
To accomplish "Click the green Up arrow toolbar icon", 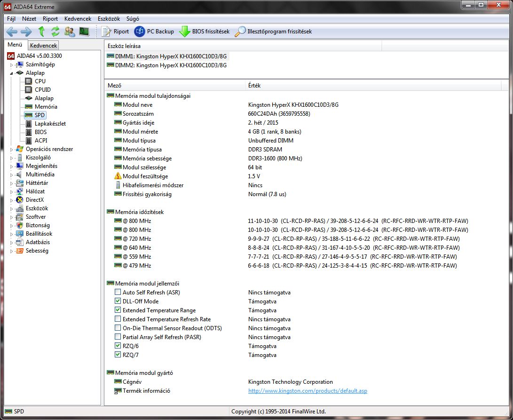I will click(x=41, y=32).
